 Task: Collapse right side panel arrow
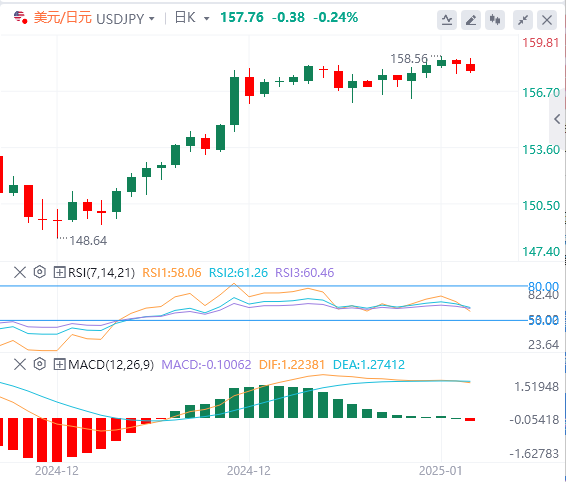(x=557, y=119)
